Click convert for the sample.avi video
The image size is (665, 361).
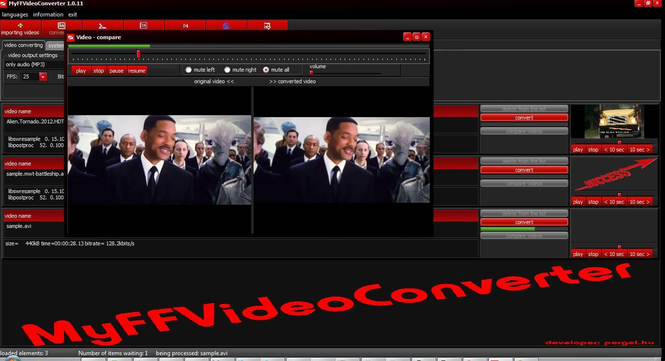click(524, 222)
